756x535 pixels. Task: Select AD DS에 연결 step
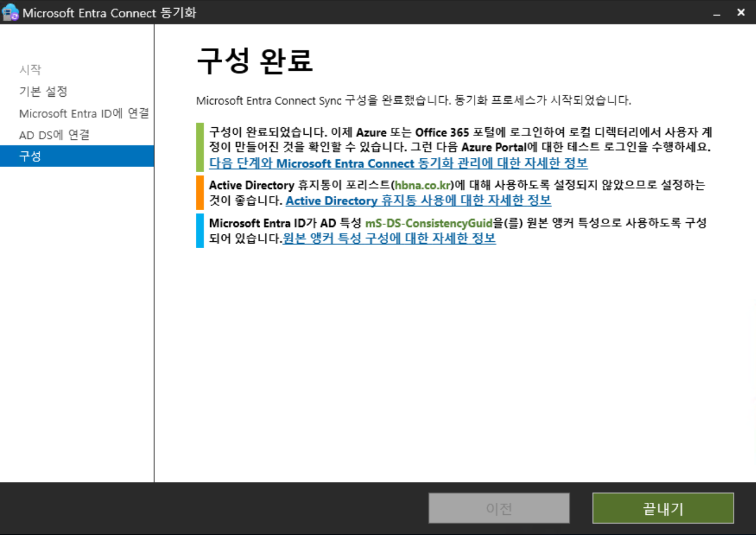[x=54, y=135]
